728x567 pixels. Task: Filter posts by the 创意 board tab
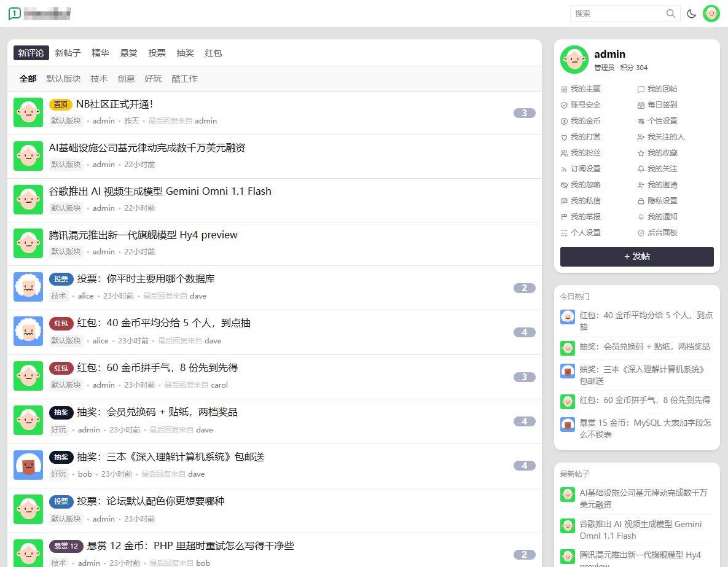[127, 79]
